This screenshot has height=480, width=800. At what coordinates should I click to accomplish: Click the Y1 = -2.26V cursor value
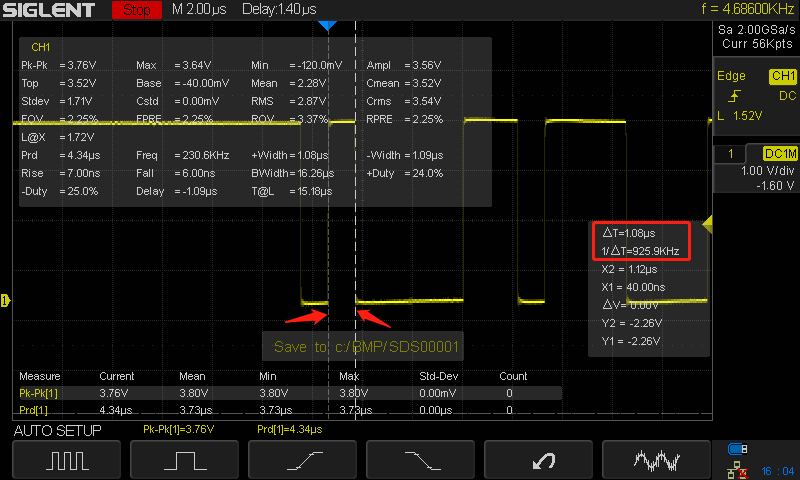pos(631,341)
